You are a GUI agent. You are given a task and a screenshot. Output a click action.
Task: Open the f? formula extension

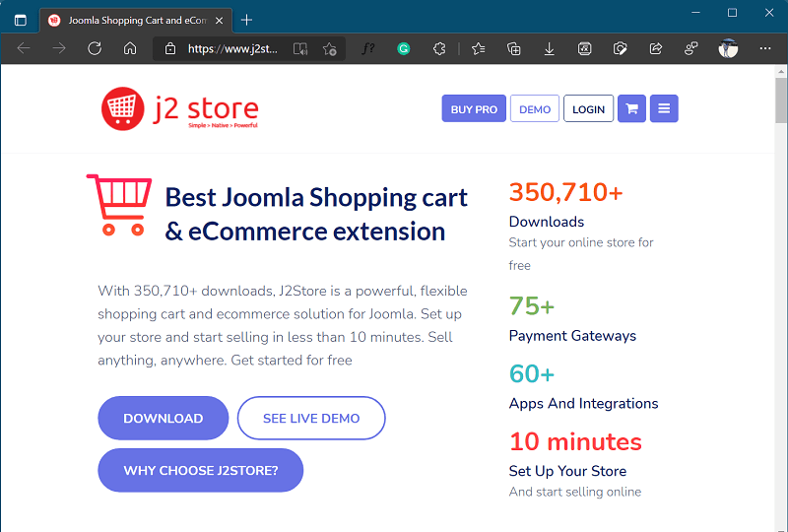(367, 48)
